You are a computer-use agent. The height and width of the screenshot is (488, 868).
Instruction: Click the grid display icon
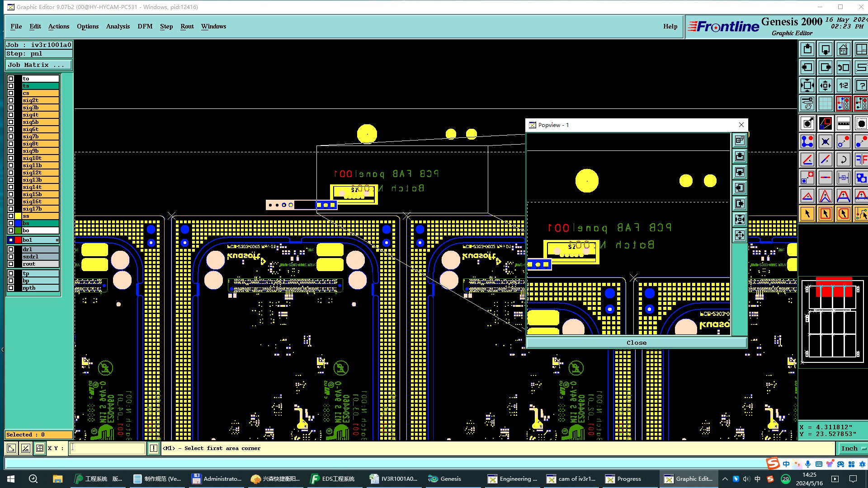coord(825,103)
